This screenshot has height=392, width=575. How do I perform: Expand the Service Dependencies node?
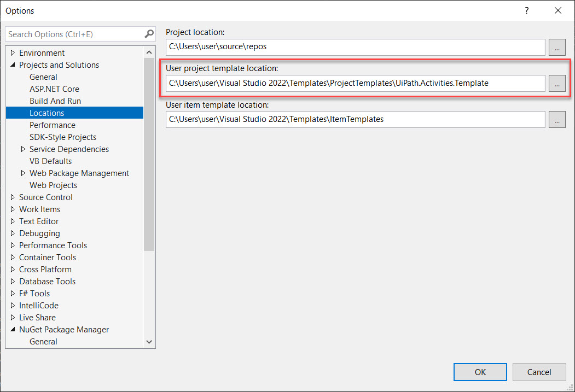[23, 149]
